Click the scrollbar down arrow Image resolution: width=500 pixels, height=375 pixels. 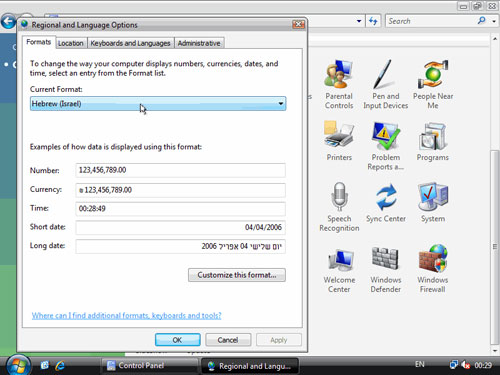(x=495, y=350)
